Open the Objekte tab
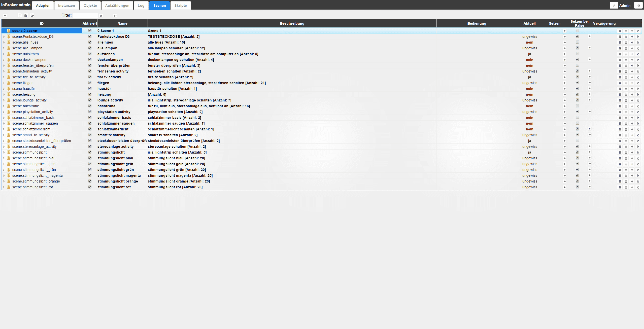This screenshot has height=329, width=644. 90,6
